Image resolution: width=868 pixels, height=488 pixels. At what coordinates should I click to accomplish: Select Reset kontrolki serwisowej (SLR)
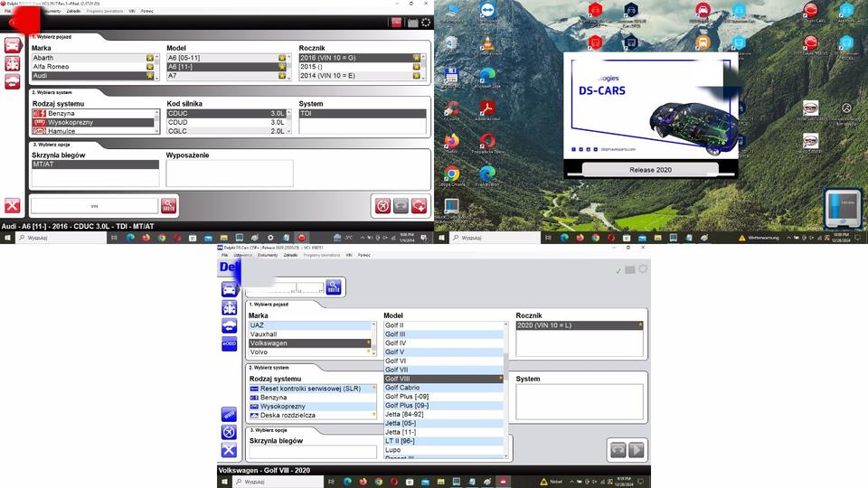(312, 389)
